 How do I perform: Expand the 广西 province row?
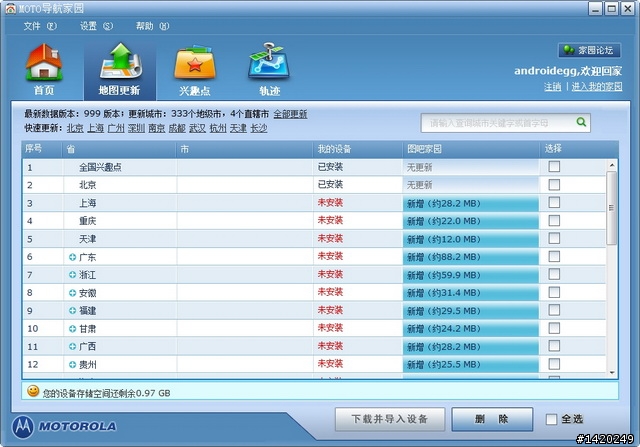pyautogui.click(x=72, y=346)
